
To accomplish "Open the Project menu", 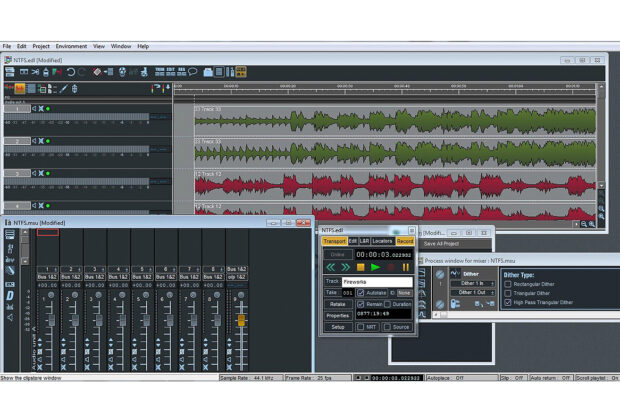I will 41,46.
